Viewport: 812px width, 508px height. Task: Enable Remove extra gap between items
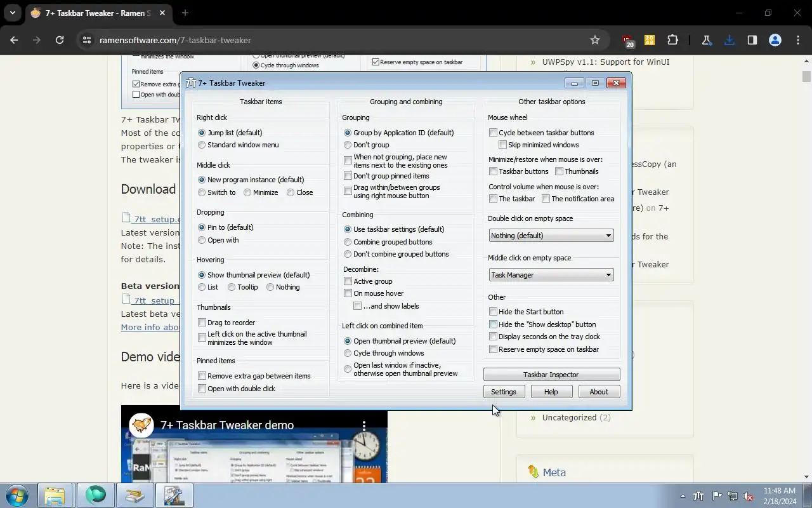click(x=254, y=376)
